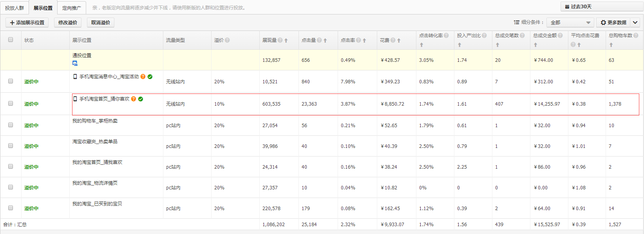Click the orange question icon beside 手机淘宝首页_猜你喜欢
Image resolution: width=644 pixels, height=234 pixels.
134,99
